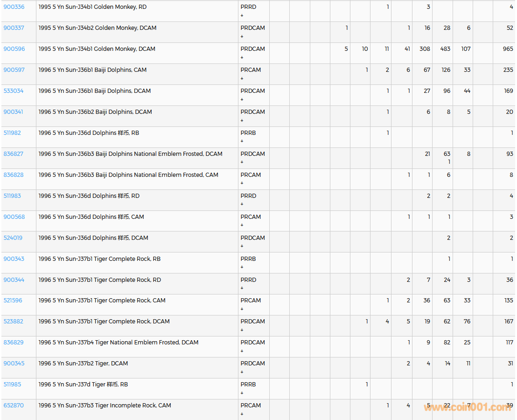Image resolution: width=517 pixels, height=420 pixels.
Task: Expand plus under PRCAM in row 900597
Action: point(242,78)
